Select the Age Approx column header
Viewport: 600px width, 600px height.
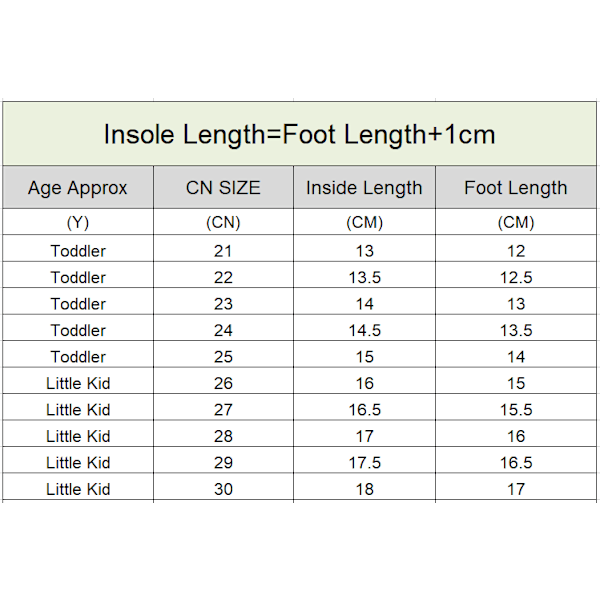78,188
